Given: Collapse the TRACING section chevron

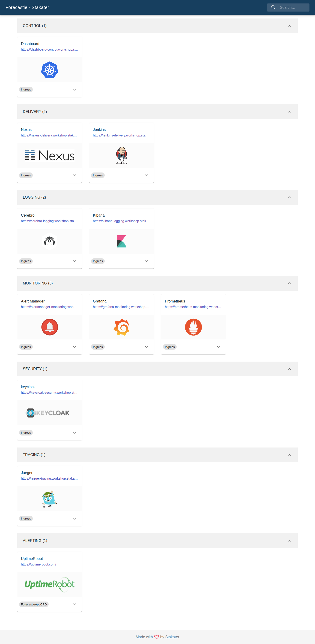Looking at the screenshot, I should pyautogui.click(x=289, y=455).
